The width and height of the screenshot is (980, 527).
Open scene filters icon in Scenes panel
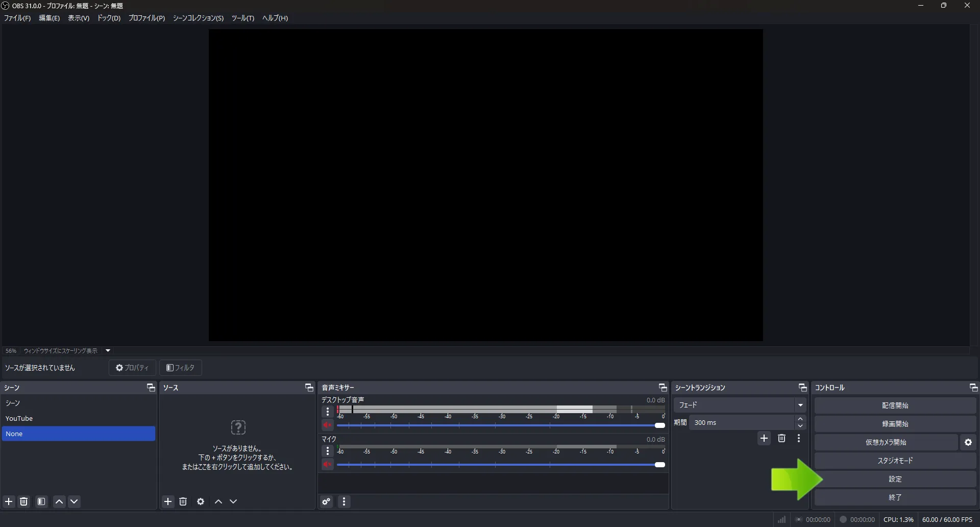click(x=41, y=501)
